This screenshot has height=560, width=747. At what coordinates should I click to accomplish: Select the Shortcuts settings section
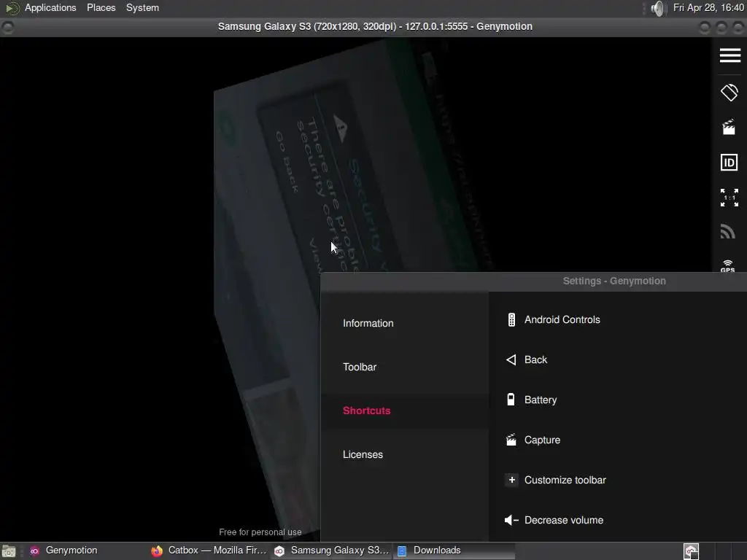367,411
